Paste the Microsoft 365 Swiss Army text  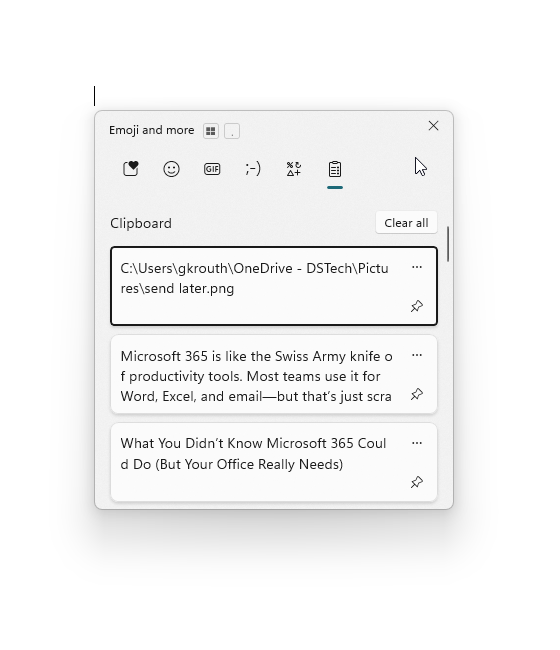[274, 374]
